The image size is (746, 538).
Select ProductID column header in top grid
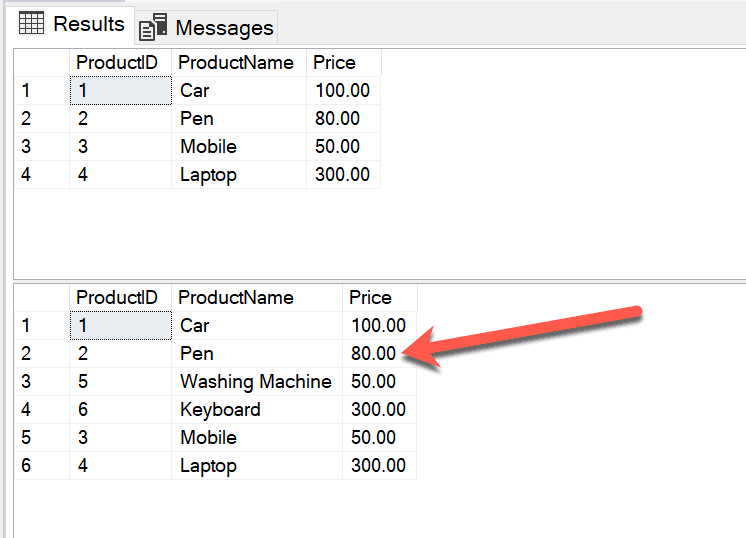click(x=117, y=62)
